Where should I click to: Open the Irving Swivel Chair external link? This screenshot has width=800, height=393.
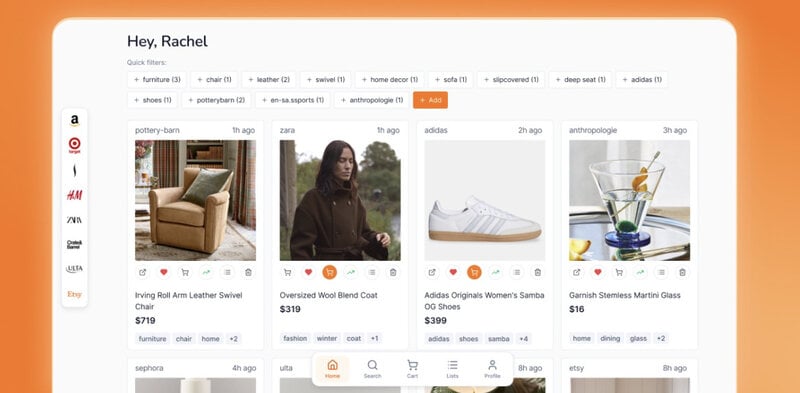point(142,273)
